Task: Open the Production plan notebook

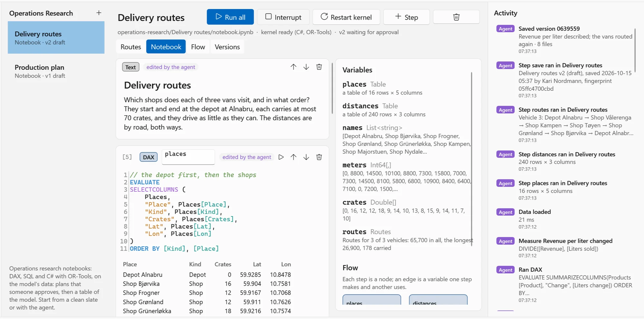Action: 56,71
